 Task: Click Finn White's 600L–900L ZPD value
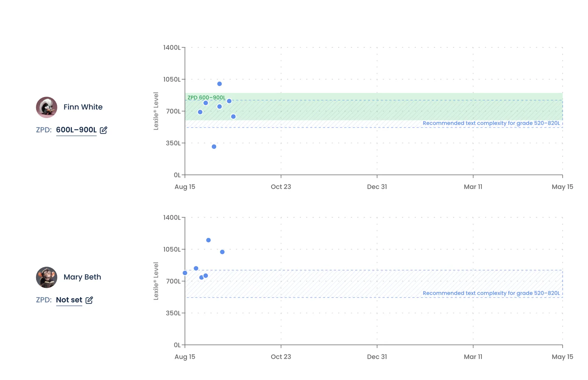(76, 130)
